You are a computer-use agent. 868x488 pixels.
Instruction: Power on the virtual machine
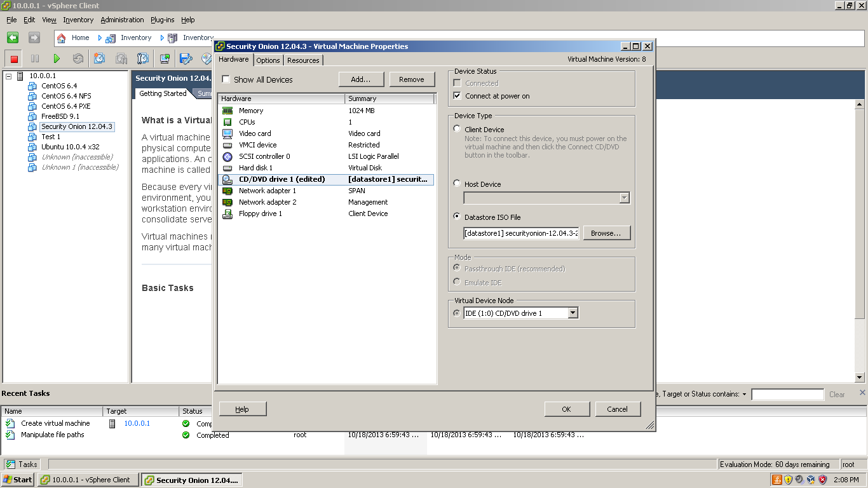56,58
